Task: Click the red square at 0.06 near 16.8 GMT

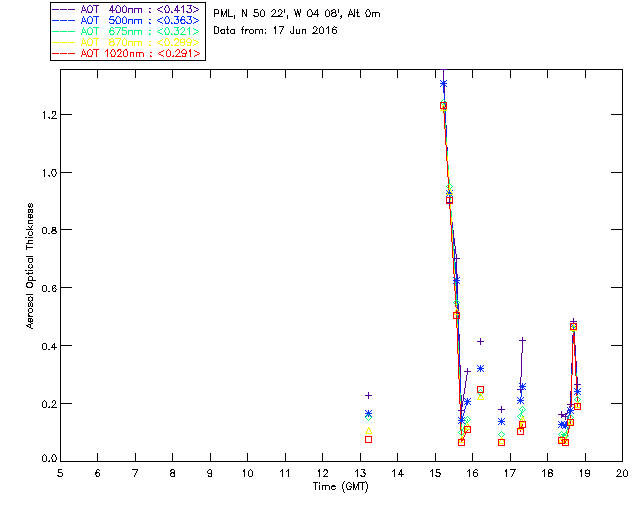Action: point(502,443)
